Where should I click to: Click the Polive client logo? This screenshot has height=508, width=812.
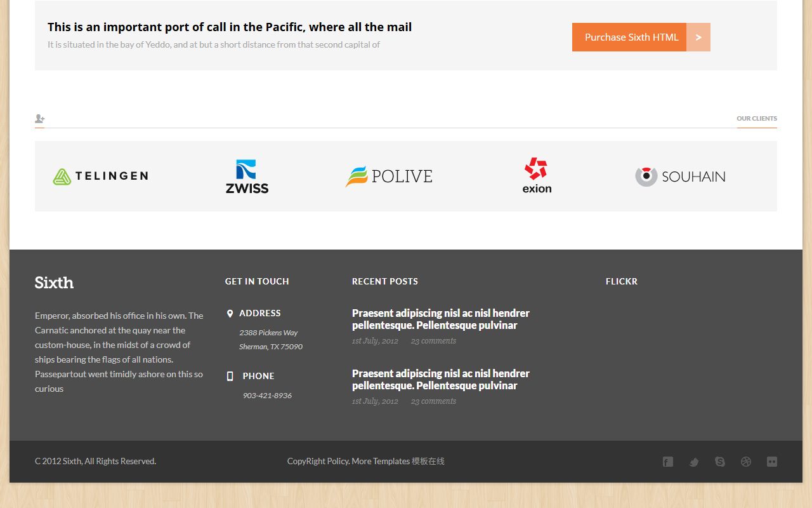tap(389, 177)
